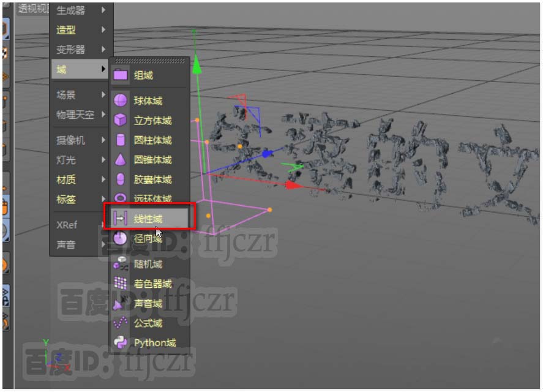Open the 物理天空 submenu
The image size is (543, 392).
80,115
